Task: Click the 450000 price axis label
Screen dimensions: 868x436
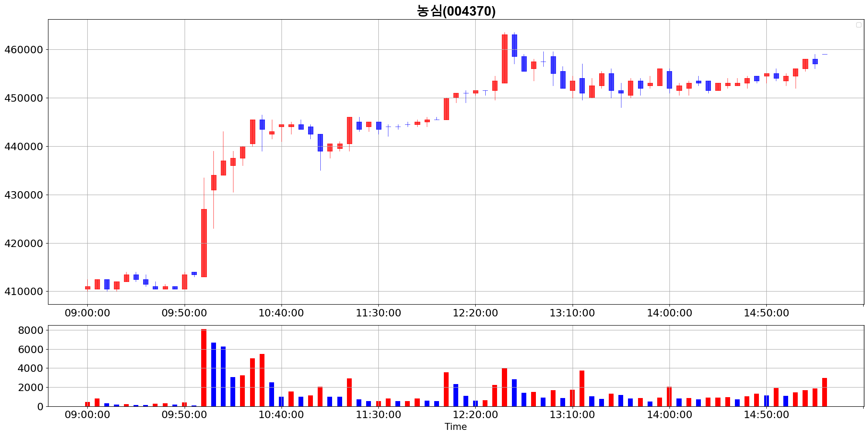Action: (x=24, y=98)
